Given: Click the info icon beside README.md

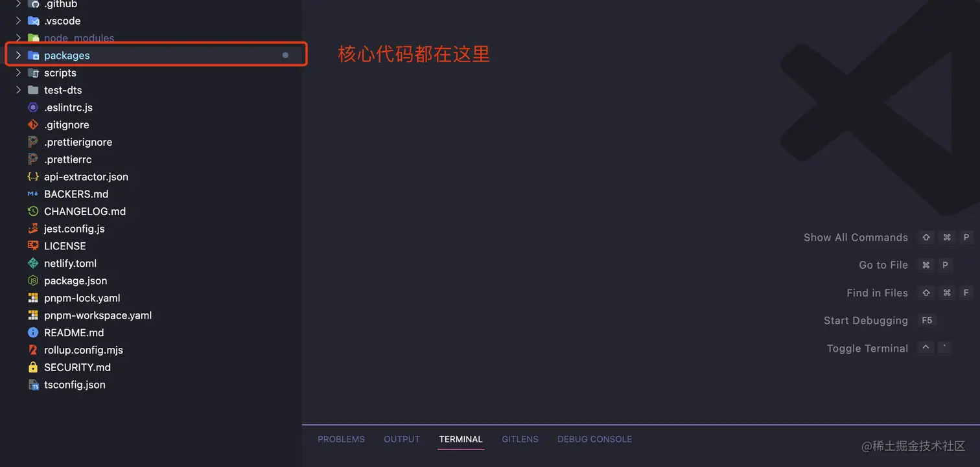Looking at the screenshot, I should 33,332.
